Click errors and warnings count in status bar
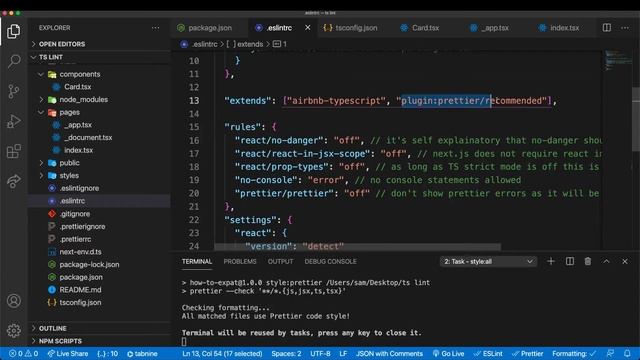 [x=24, y=353]
